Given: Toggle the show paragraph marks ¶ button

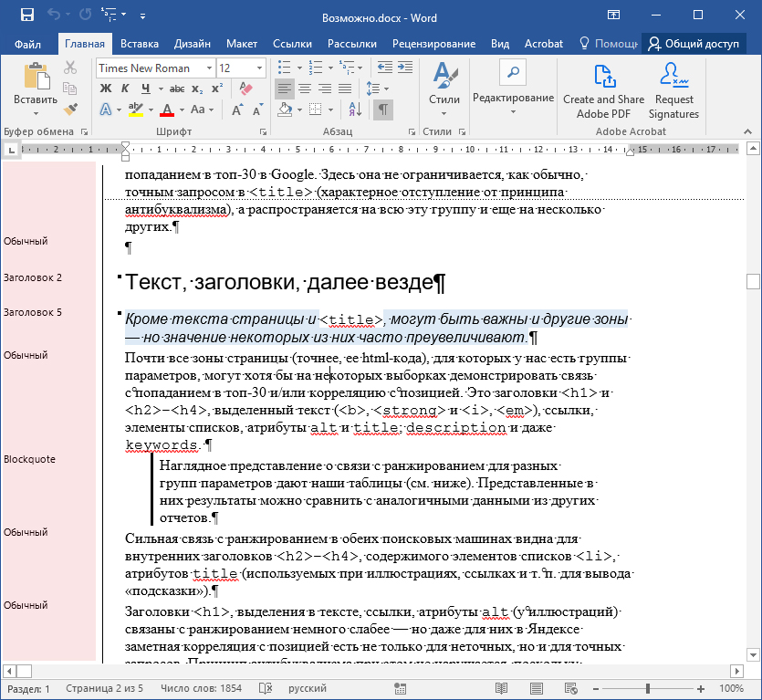Looking at the screenshot, I should point(383,110).
